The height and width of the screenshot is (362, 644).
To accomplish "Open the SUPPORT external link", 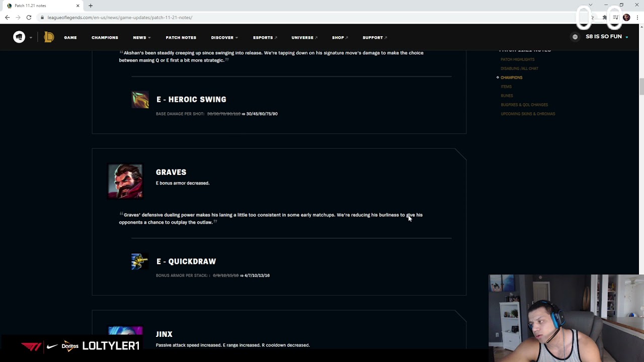I will 375,38.
